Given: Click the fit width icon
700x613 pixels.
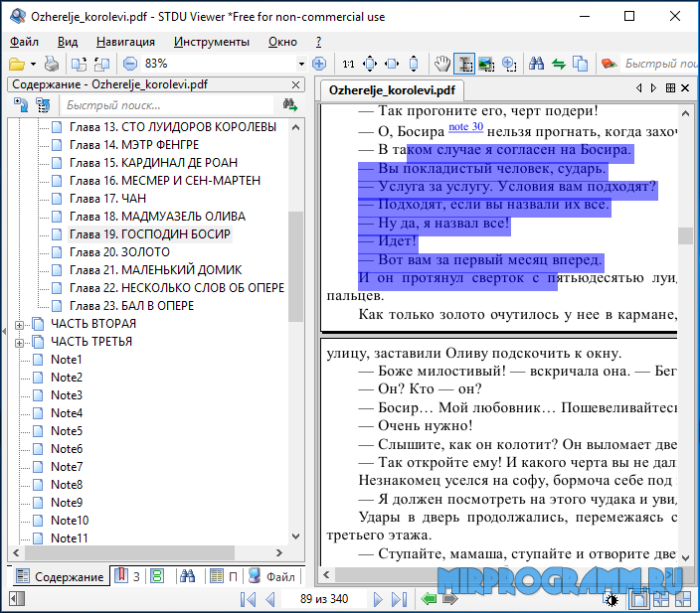Looking at the screenshot, I should pos(392,64).
